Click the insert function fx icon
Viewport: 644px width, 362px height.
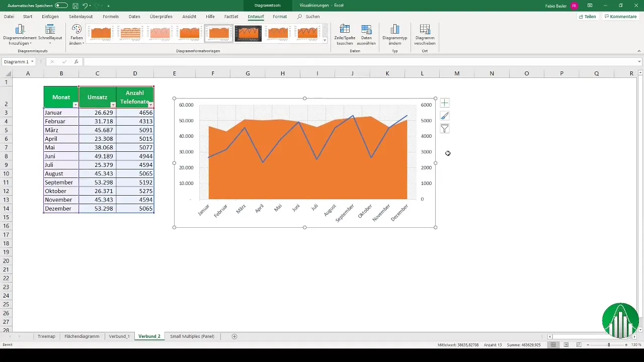coord(76,62)
